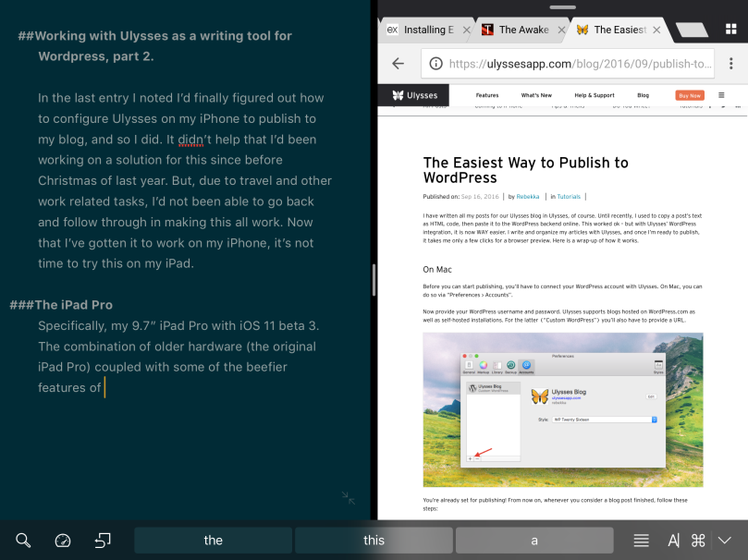Go back with the browser back arrow
This screenshot has width=748, height=560.
398,64
